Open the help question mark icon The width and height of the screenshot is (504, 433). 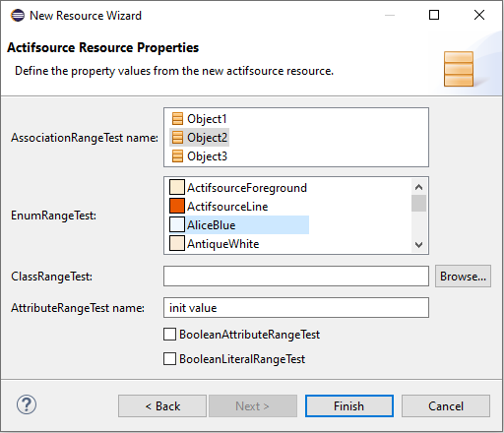(x=27, y=404)
